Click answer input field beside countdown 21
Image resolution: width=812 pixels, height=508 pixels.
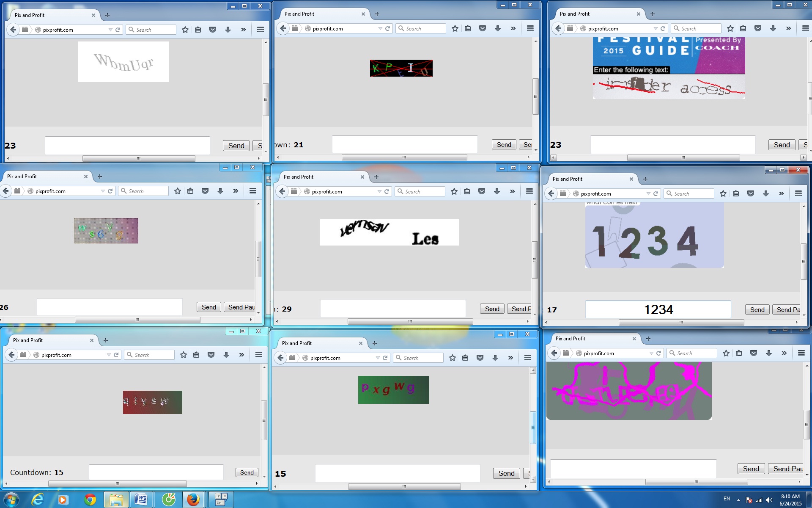click(x=404, y=144)
